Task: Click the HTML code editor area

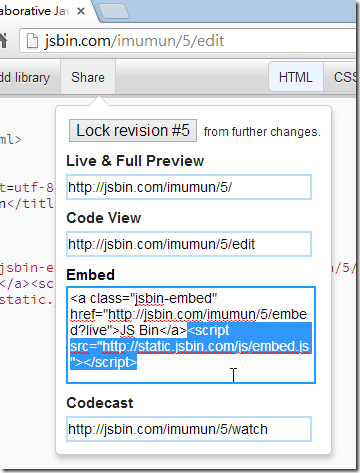Action: click(x=27, y=233)
